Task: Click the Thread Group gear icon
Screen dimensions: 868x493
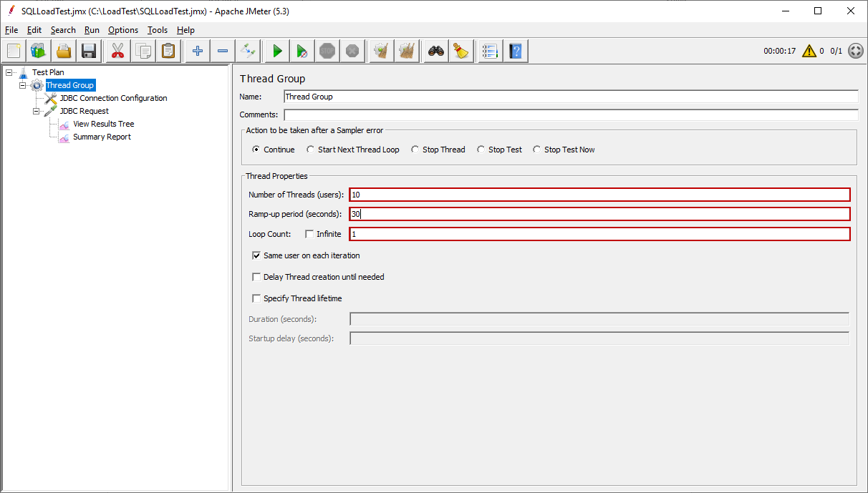Action: click(x=37, y=85)
